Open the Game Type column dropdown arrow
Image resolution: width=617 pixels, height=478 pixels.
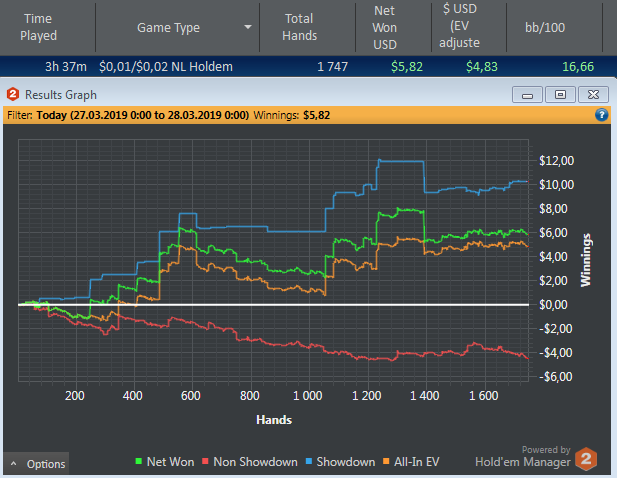pyautogui.click(x=248, y=27)
